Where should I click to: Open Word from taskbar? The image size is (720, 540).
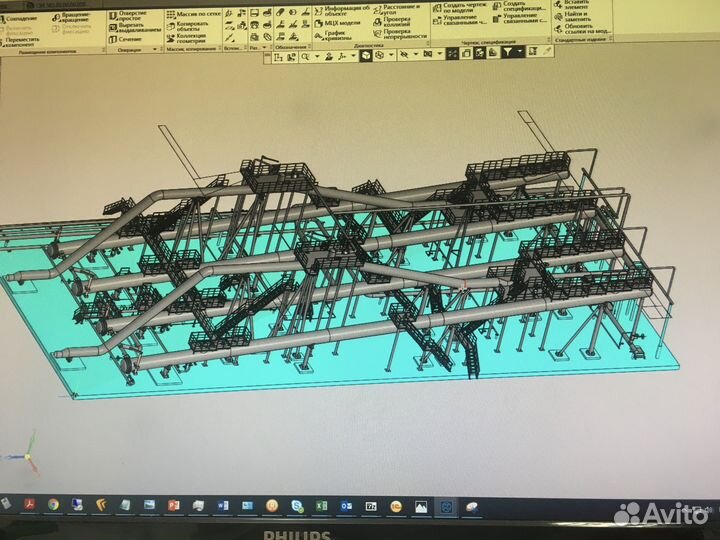(223, 506)
